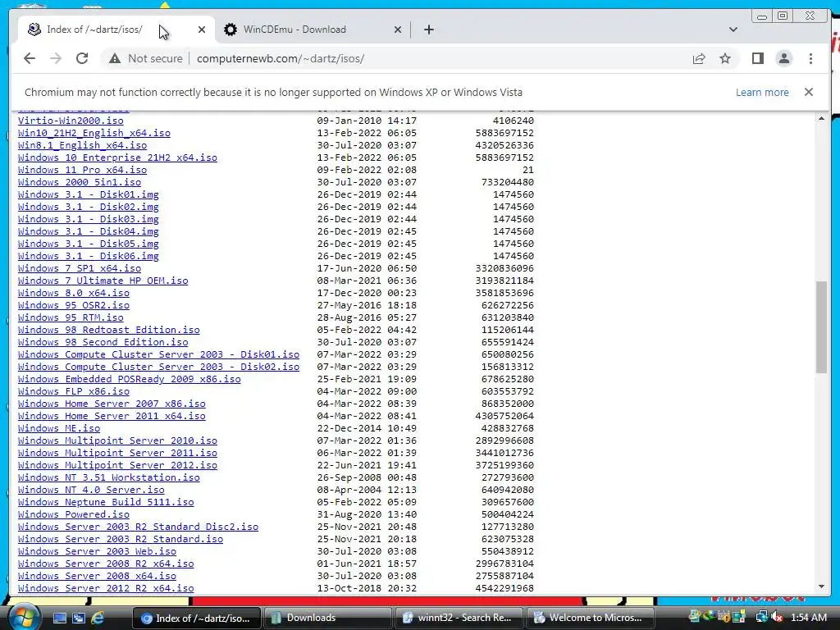Image resolution: width=840 pixels, height=630 pixels.
Task: Click the taskbar clock showing 1:54 AM
Action: 808,618
